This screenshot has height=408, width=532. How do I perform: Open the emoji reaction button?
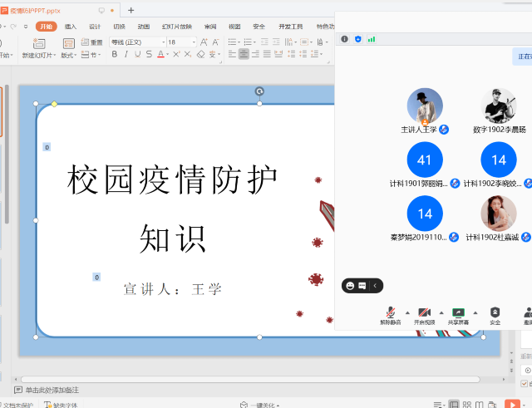click(x=350, y=286)
